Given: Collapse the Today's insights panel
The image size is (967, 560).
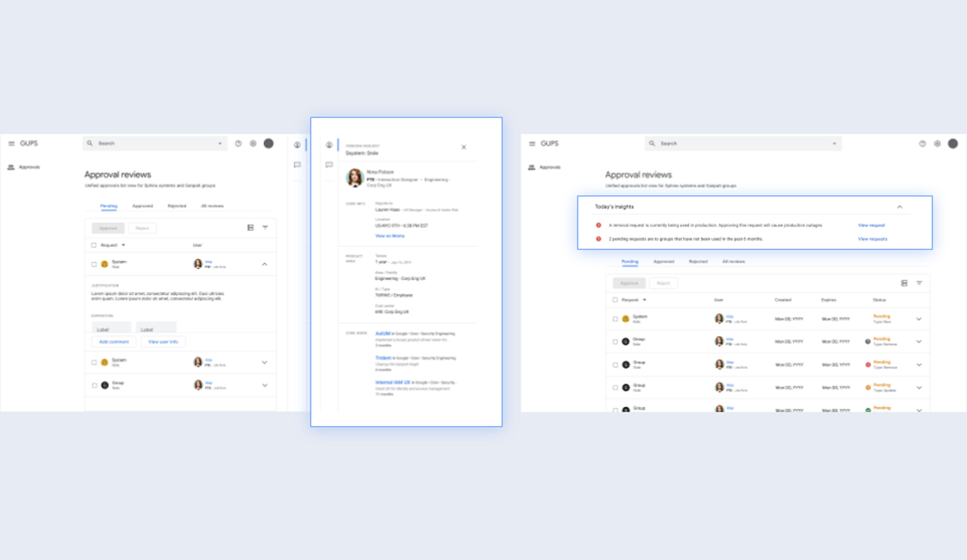Looking at the screenshot, I should tap(900, 207).
